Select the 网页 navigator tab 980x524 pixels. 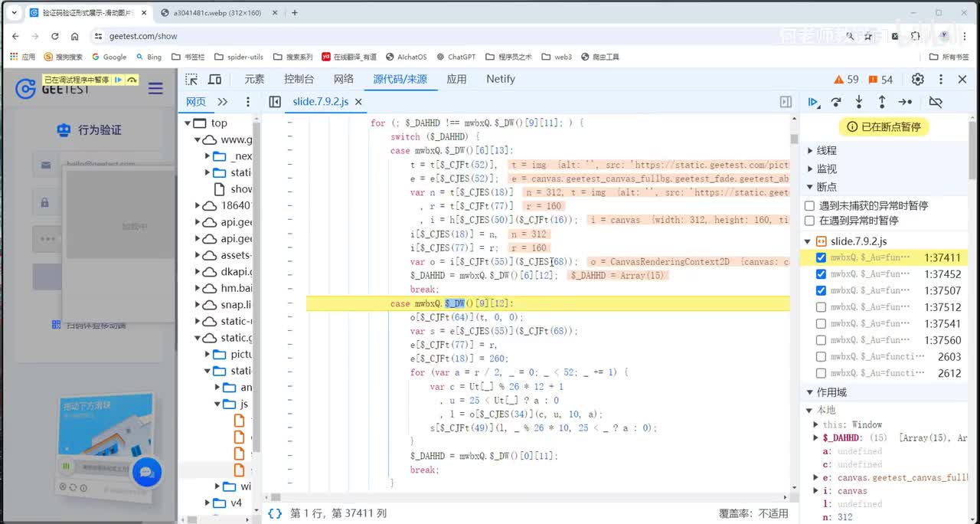(x=196, y=102)
